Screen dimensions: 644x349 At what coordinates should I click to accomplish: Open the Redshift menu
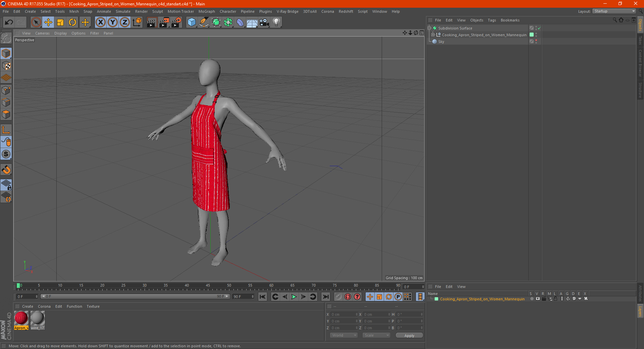346,11
